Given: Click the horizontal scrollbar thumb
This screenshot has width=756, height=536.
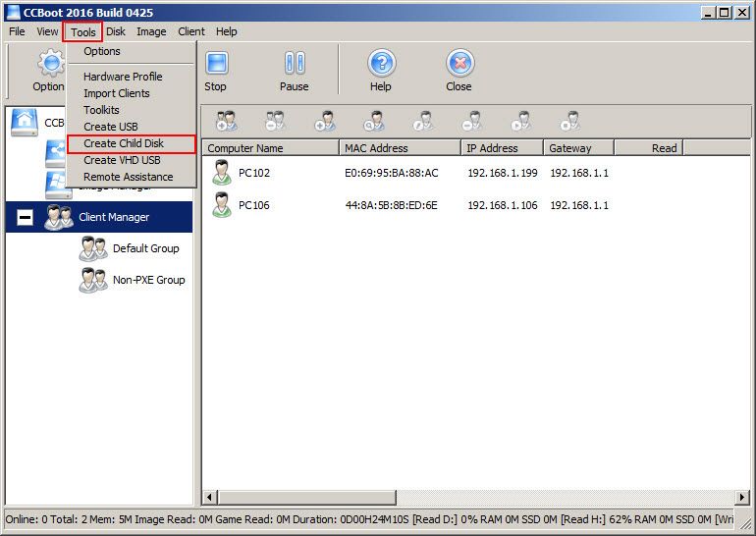Looking at the screenshot, I should click(x=307, y=497).
